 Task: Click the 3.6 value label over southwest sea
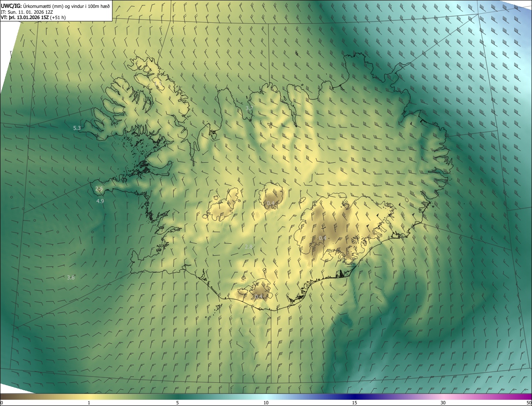[71, 277]
